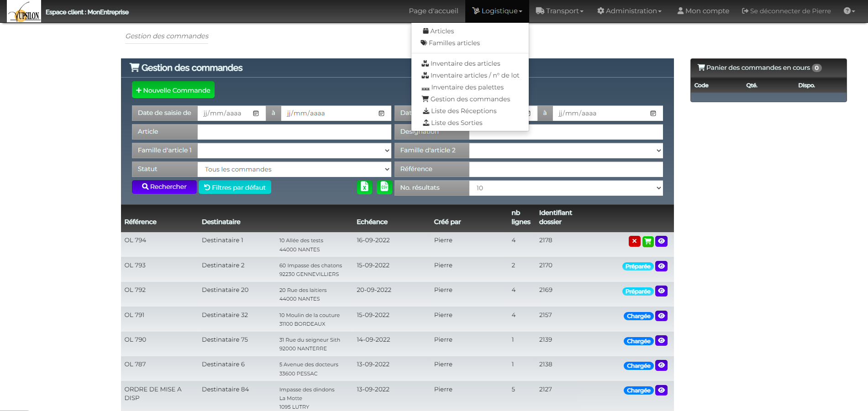
Task: Click Préparée badge of OL 792
Action: (638, 291)
